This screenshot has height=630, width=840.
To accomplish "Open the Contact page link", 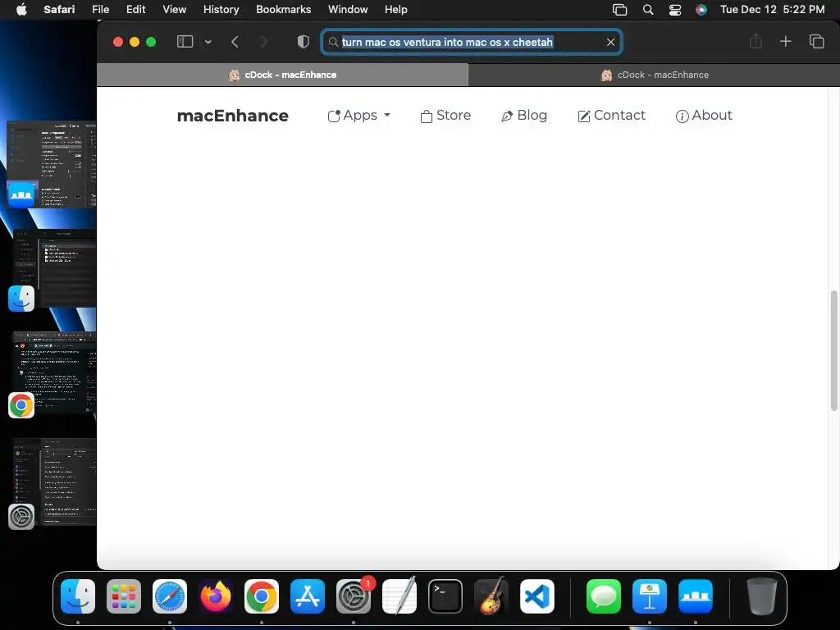I will [x=611, y=116].
